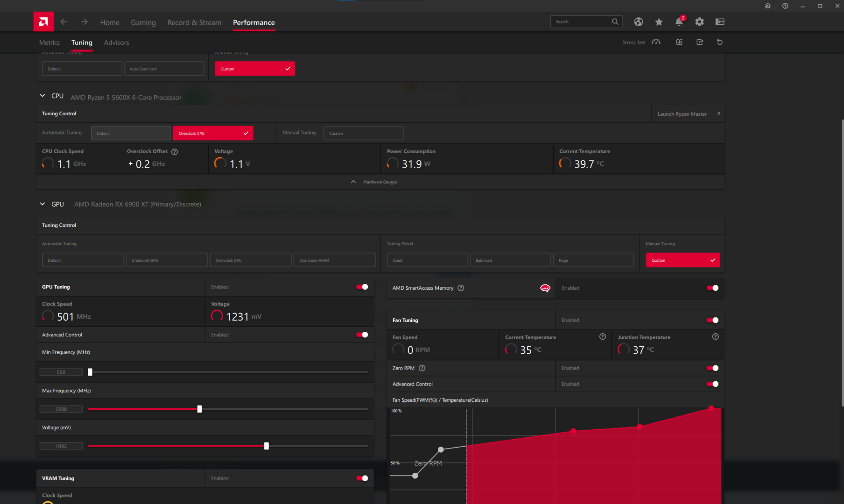Screen dimensions: 844x504
Task: Open the bug report tool icon
Action: click(x=768, y=6)
